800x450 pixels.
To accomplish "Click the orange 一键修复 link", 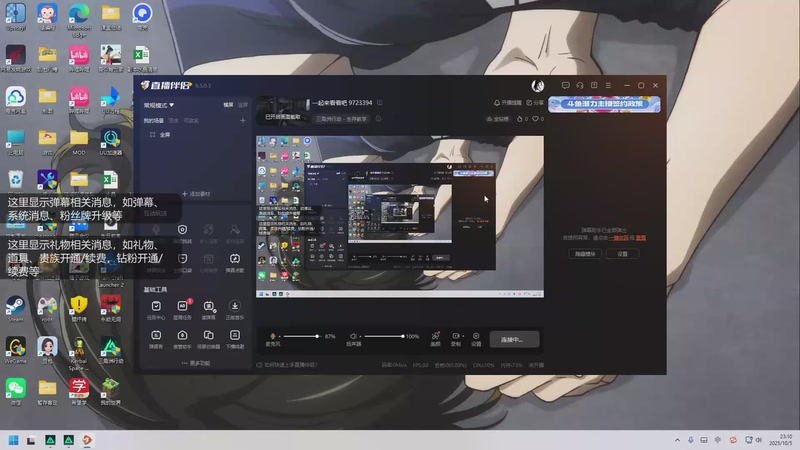I will tap(618, 238).
